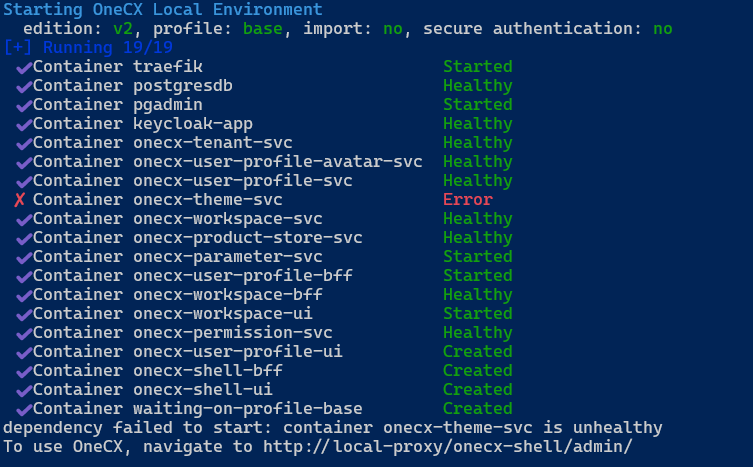Click the Started status of traefik
The width and height of the screenshot is (753, 467).
tap(478, 67)
